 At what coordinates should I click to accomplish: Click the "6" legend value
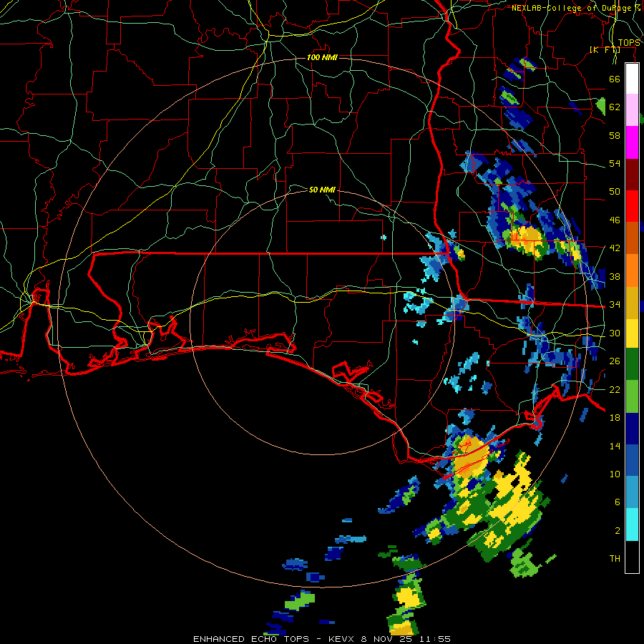(617, 502)
